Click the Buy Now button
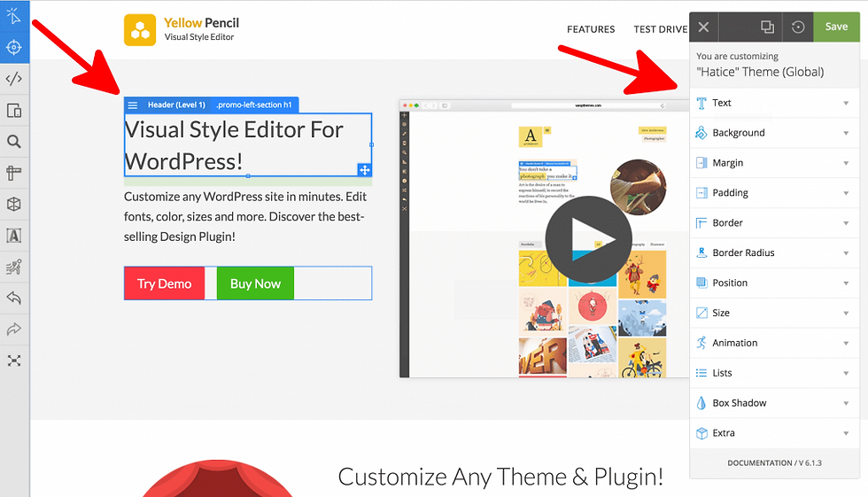This screenshot has height=497, width=868. coord(255,283)
